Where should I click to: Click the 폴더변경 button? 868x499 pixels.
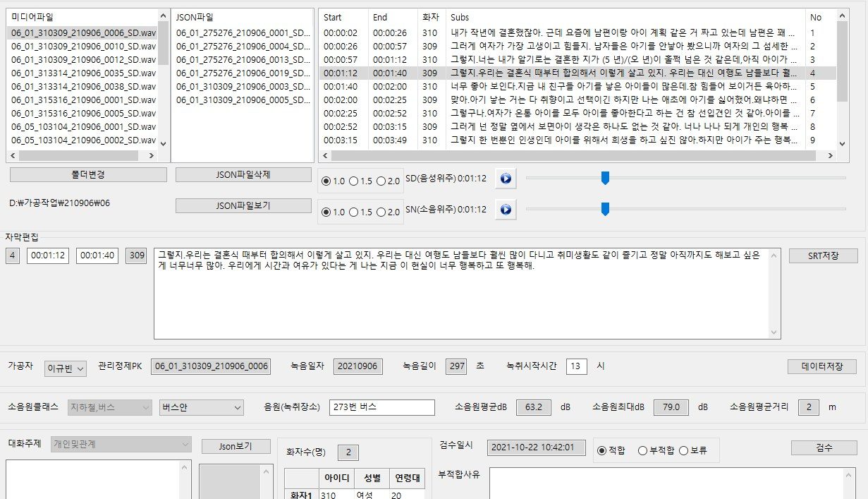point(88,174)
